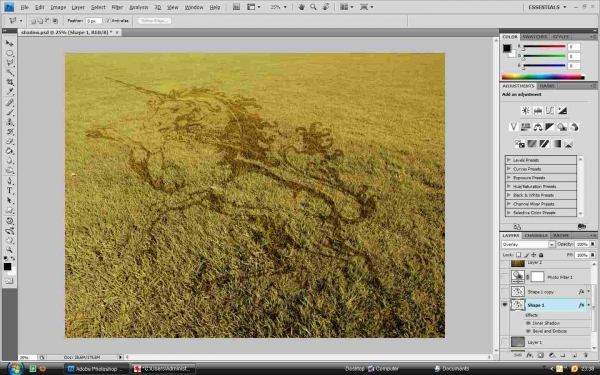The width and height of the screenshot is (600, 375).
Task: Select the Type tool
Action: tap(10, 191)
